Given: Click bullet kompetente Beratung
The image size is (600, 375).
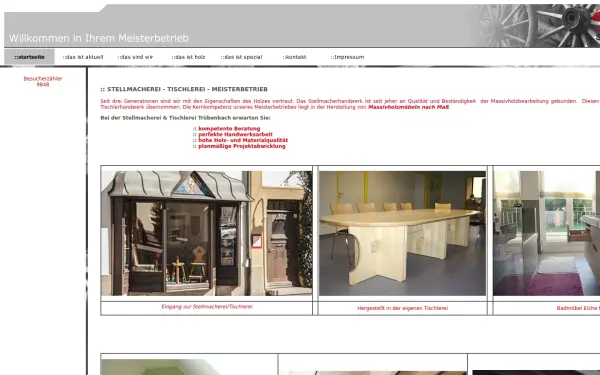Looking at the screenshot, I should (x=229, y=129).
